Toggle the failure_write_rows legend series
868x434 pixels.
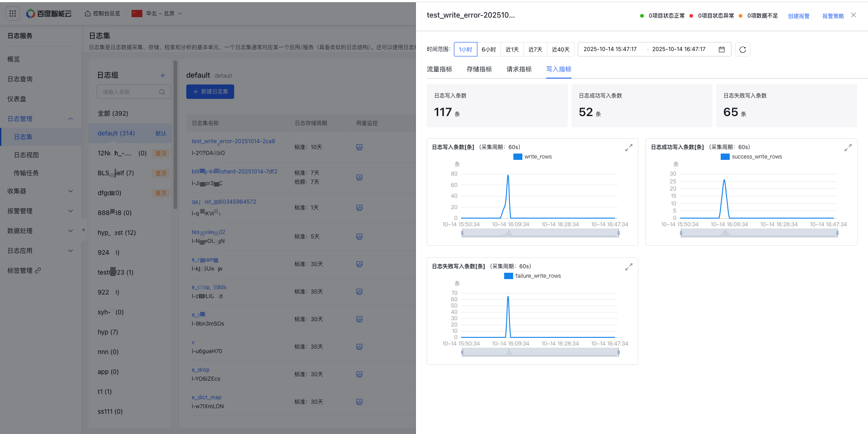click(x=532, y=276)
